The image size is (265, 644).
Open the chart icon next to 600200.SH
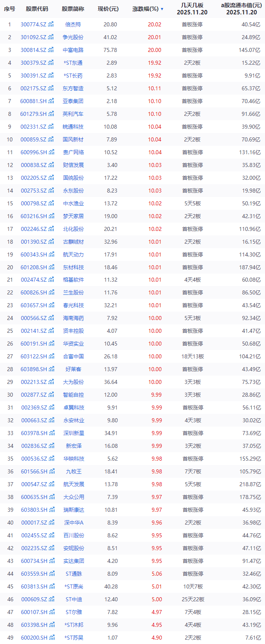pos(51,638)
